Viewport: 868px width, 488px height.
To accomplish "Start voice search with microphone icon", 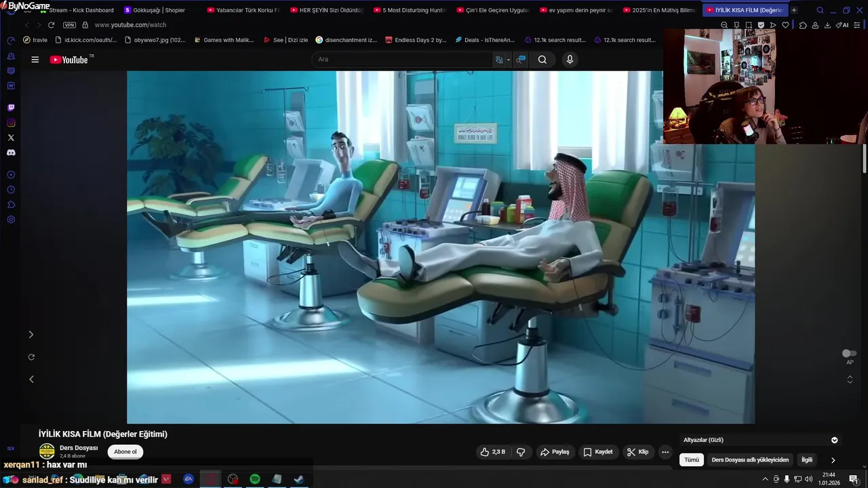I will (x=570, y=60).
